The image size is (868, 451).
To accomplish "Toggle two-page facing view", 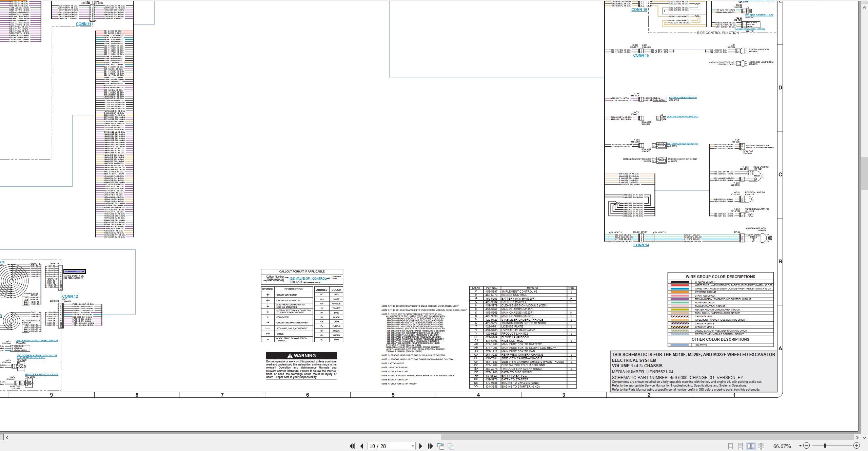I will tap(751, 446).
